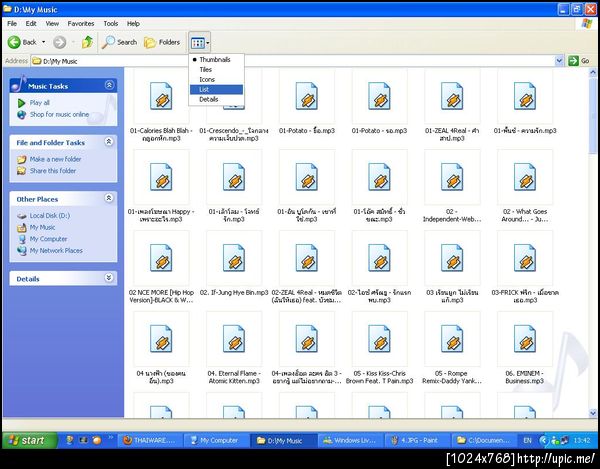Select 02-ZEAL 4Real feat. file icon
This screenshot has height=469, width=600.
tap(307, 258)
